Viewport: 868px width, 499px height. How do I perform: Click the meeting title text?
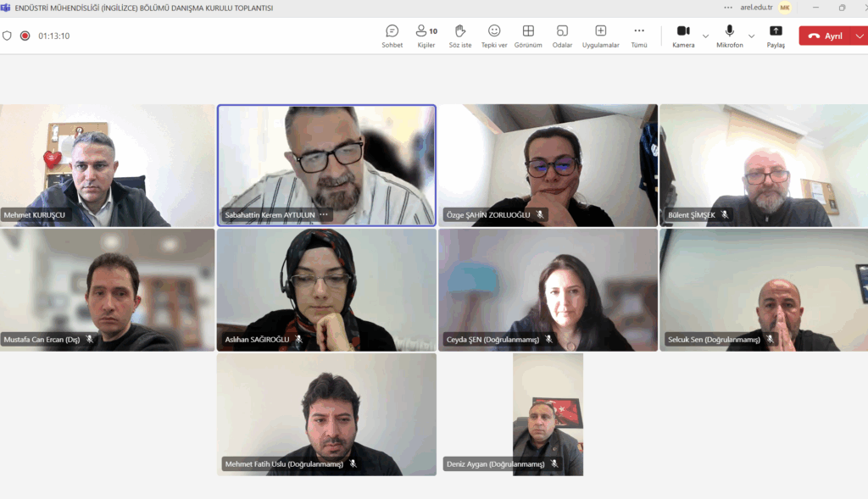click(144, 8)
